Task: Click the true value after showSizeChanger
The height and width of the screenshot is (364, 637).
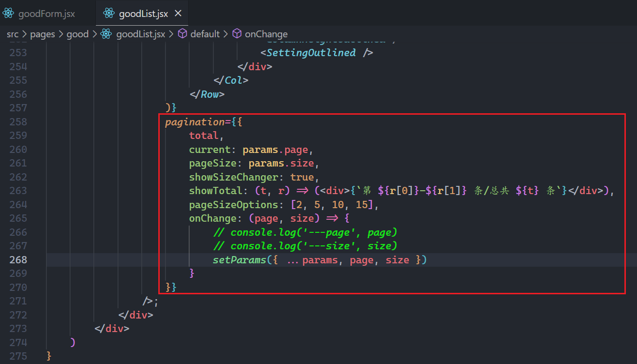Action: tap(302, 177)
